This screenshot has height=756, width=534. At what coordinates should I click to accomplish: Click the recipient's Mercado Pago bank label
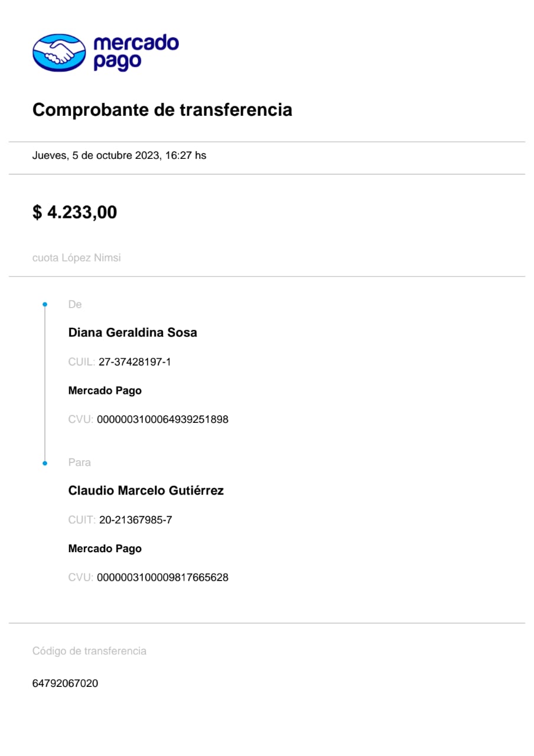[105, 549]
